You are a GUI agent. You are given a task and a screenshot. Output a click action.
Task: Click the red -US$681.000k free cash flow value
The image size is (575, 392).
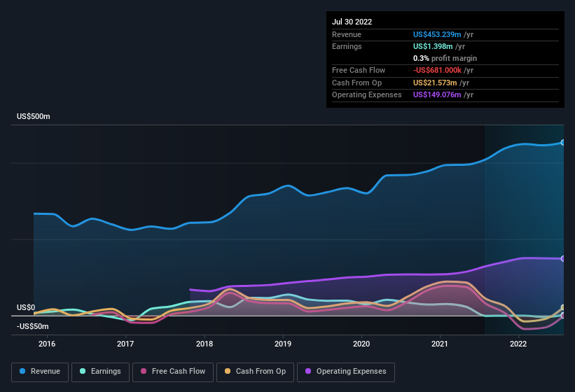438,70
